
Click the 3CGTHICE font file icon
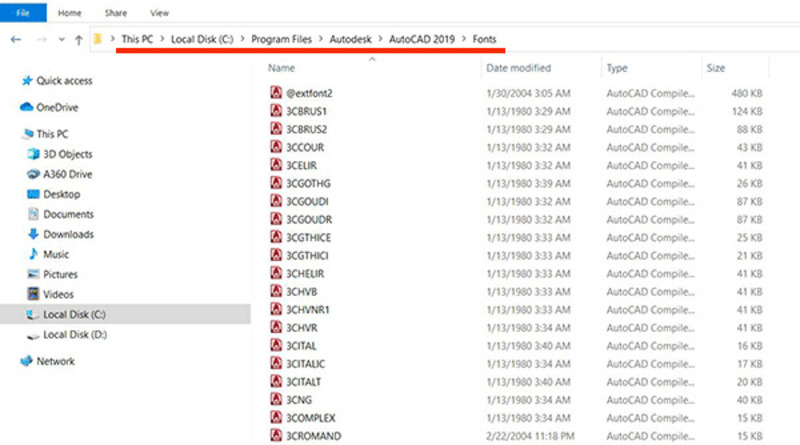276,236
